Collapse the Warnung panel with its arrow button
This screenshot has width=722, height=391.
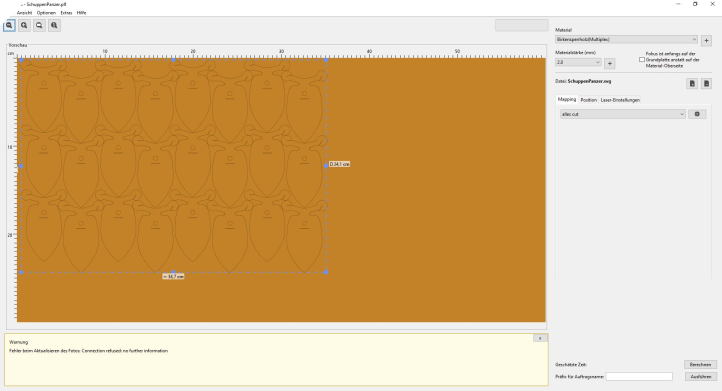(x=540, y=338)
